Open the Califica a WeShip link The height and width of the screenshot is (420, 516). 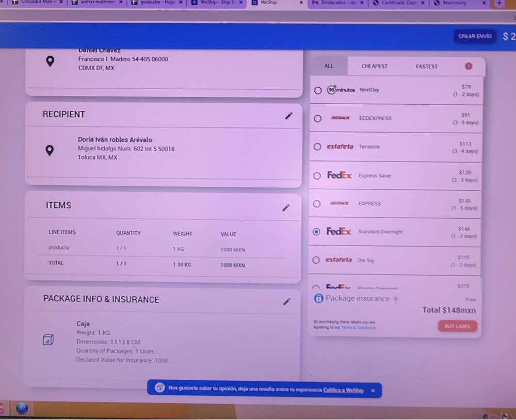[x=343, y=391]
